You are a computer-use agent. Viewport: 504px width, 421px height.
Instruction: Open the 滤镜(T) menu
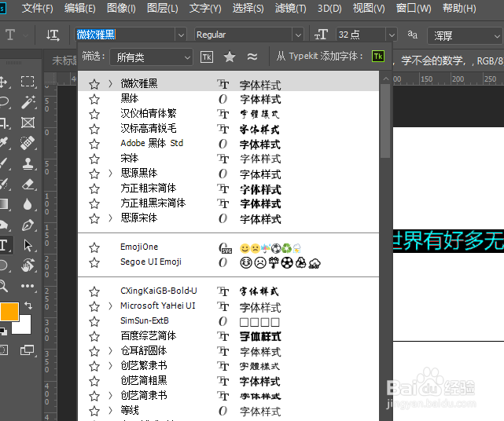[291, 8]
